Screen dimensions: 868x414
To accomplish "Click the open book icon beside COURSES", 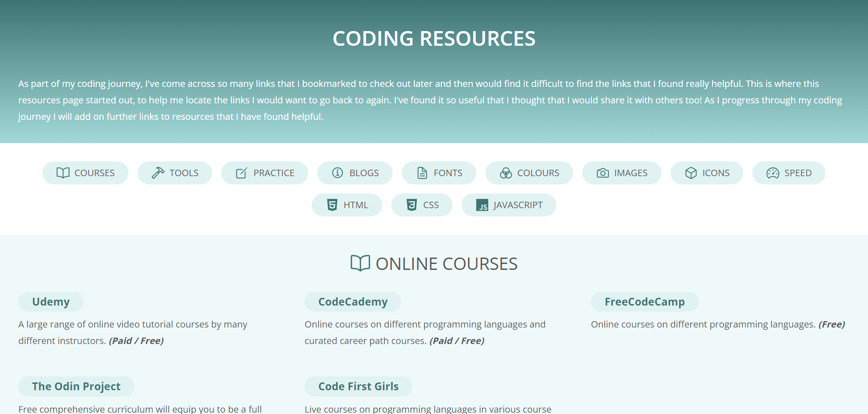I will click(63, 173).
